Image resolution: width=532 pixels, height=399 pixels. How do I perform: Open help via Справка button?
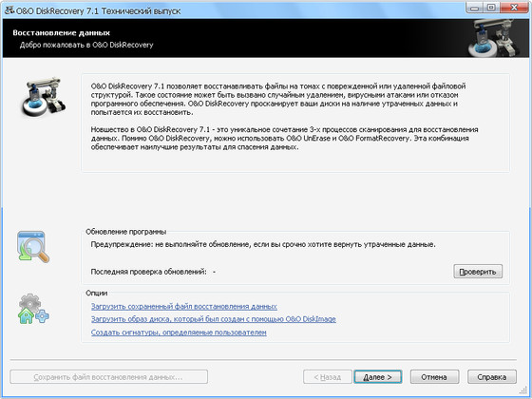tap(492, 377)
